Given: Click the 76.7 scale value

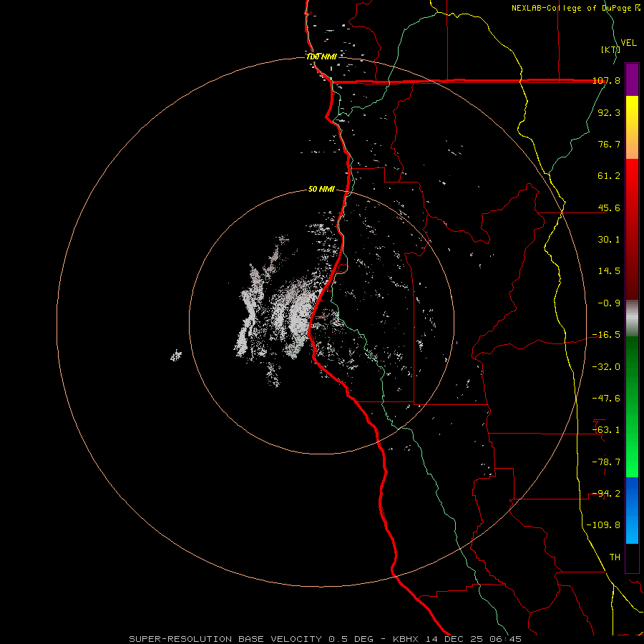Looking at the screenshot, I should [x=609, y=144].
